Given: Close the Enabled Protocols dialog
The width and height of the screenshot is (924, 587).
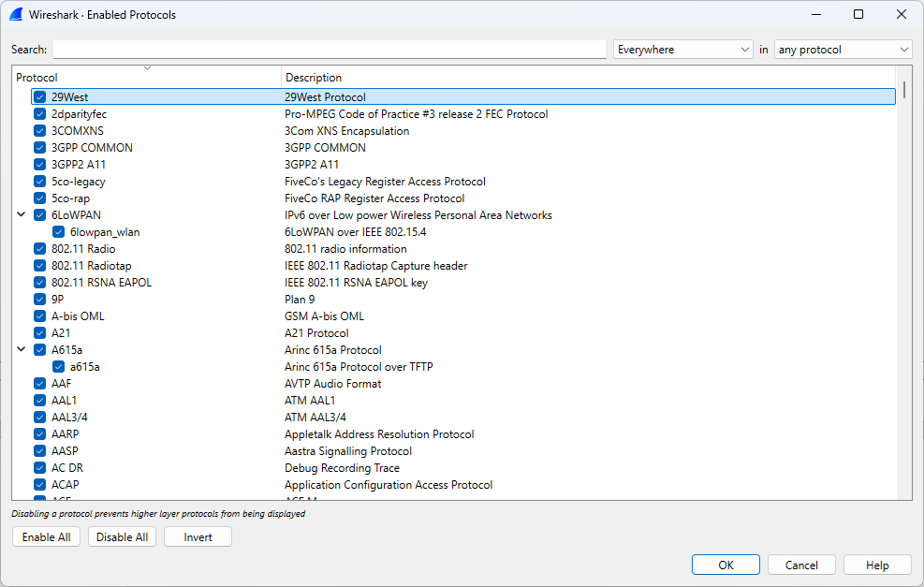Looking at the screenshot, I should (902, 14).
